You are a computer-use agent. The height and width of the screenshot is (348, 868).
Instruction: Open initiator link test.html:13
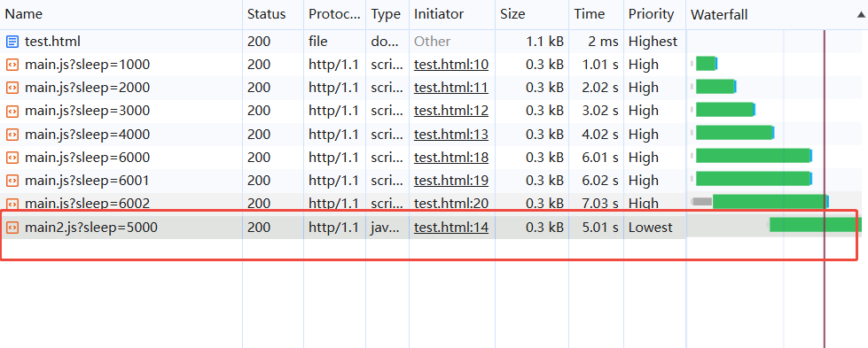coord(451,135)
